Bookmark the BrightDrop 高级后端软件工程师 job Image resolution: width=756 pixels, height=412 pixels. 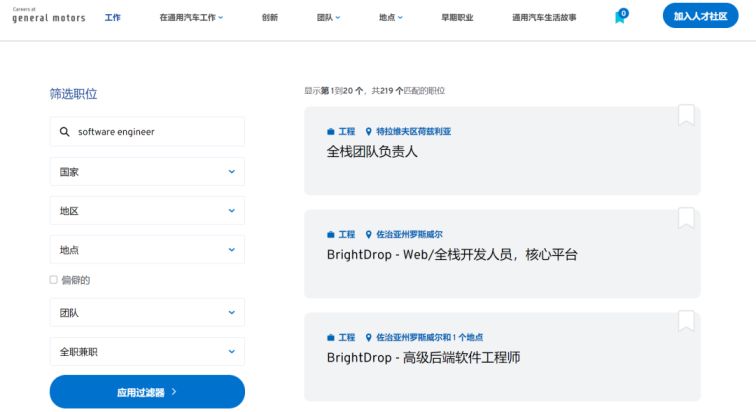tap(686, 321)
